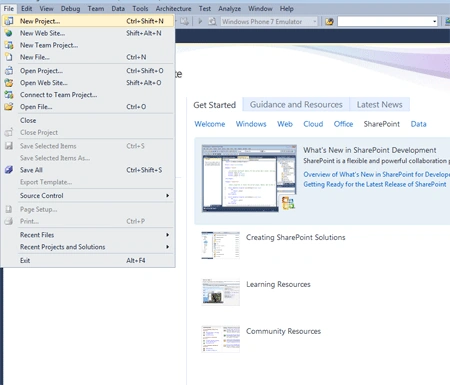Open the Tools menu

tap(140, 9)
